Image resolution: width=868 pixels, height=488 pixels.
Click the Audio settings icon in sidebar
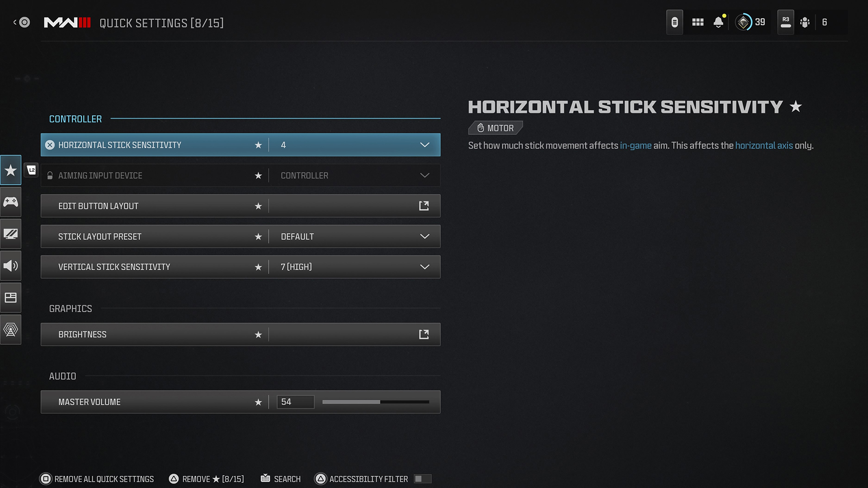click(11, 265)
